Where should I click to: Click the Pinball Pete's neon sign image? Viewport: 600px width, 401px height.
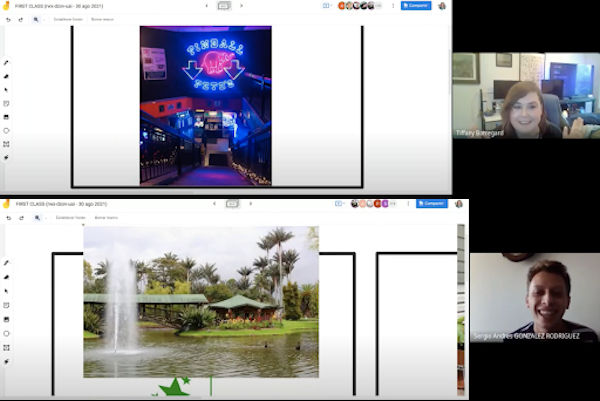[x=205, y=105]
